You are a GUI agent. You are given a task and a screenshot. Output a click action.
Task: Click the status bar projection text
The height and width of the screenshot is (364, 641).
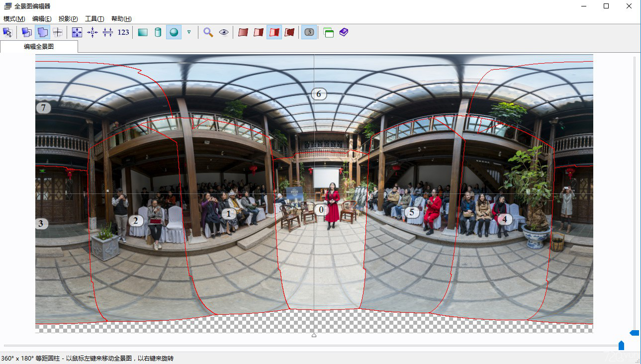87,359
